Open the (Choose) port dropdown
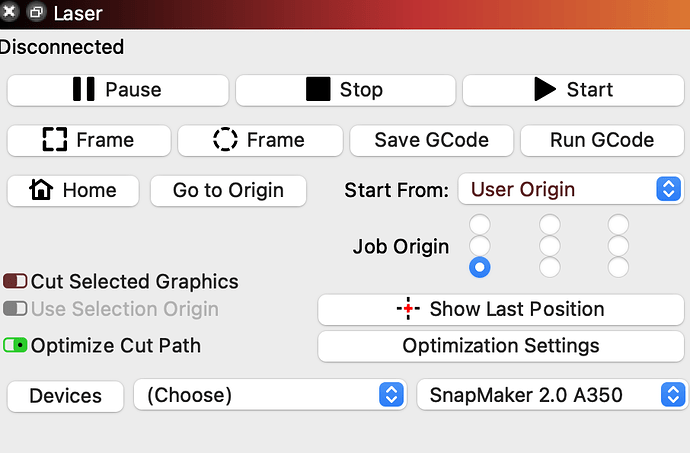Viewport: 690px width, 453px height. pyautogui.click(x=270, y=395)
